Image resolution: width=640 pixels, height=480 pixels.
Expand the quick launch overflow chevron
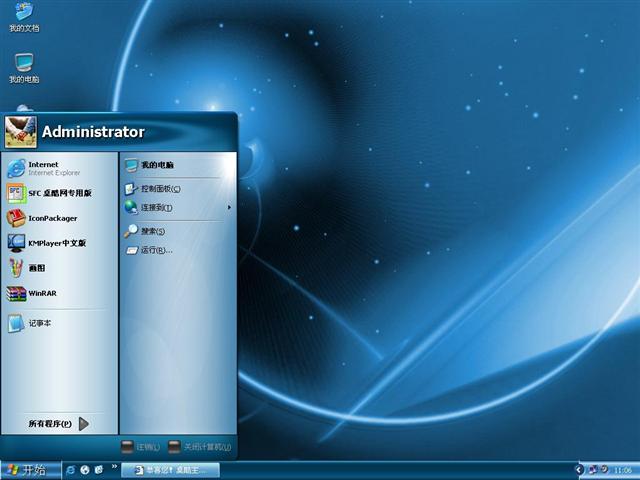click(x=114, y=467)
